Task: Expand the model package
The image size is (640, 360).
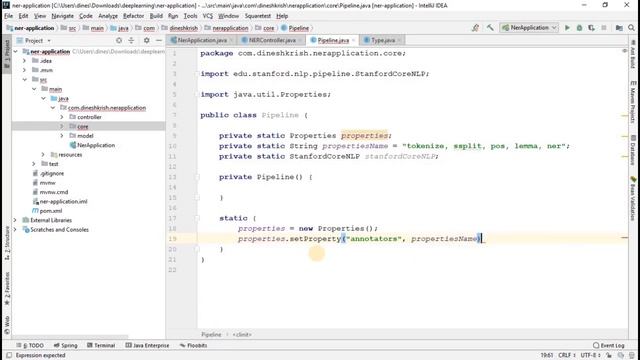Action: pyautogui.click(x=62, y=136)
